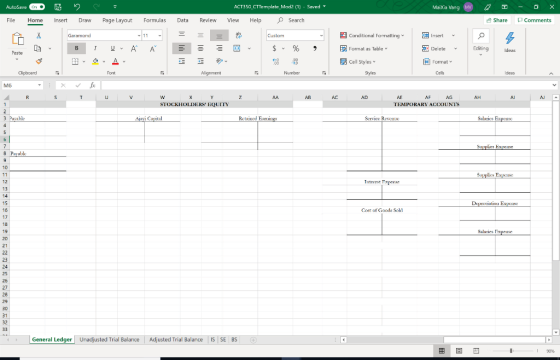560x360 pixels.
Task: Click the Center align icon
Action: [200, 48]
